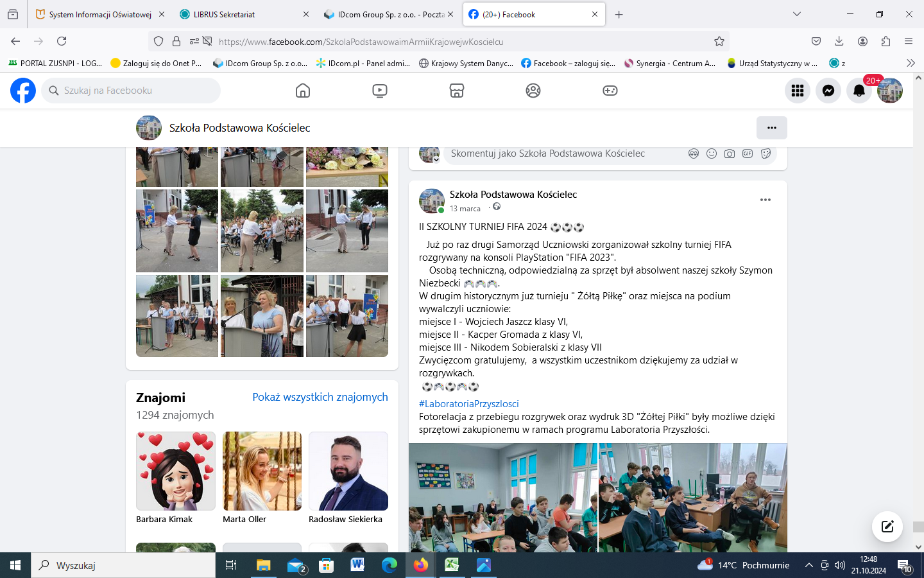Attach a photo via the comment camera icon

(730, 153)
